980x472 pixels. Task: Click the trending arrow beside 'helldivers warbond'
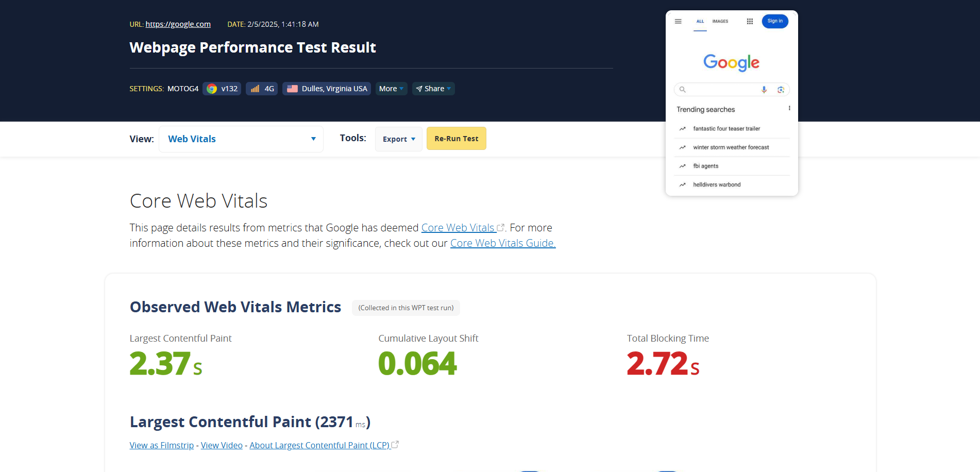(683, 184)
